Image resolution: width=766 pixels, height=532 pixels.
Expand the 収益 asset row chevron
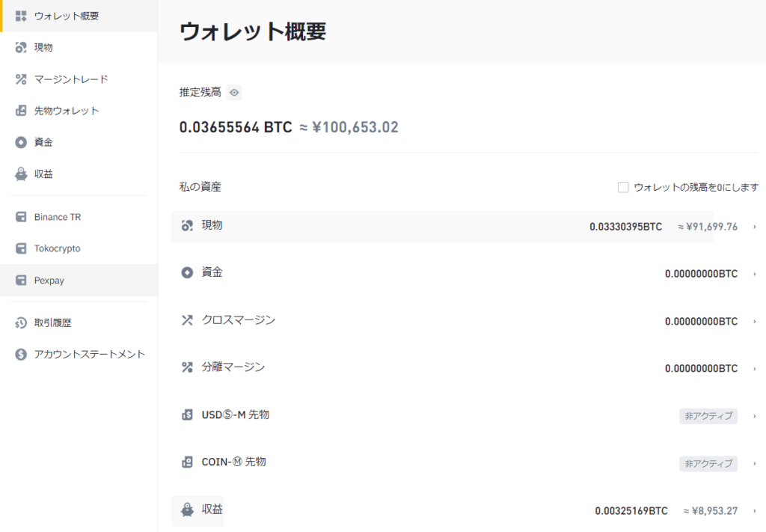tap(754, 511)
